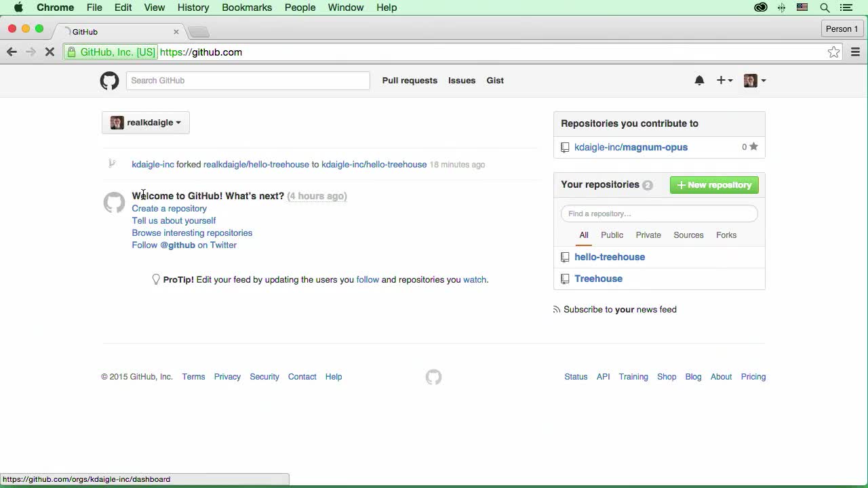
Task: Open Pull requests from the top navigation
Action: tap(410, 80)
